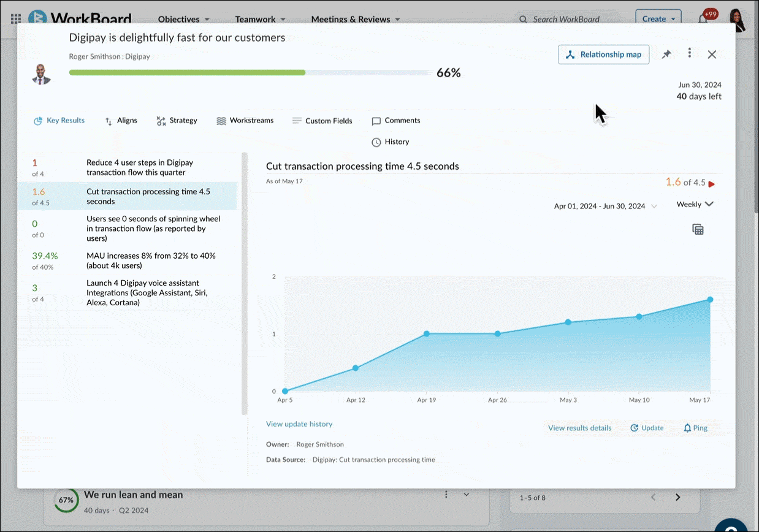Pin this objective with the pin icon
Viewport: 759px width, 532px height.
pyautogui.click(x=666, y=55)
